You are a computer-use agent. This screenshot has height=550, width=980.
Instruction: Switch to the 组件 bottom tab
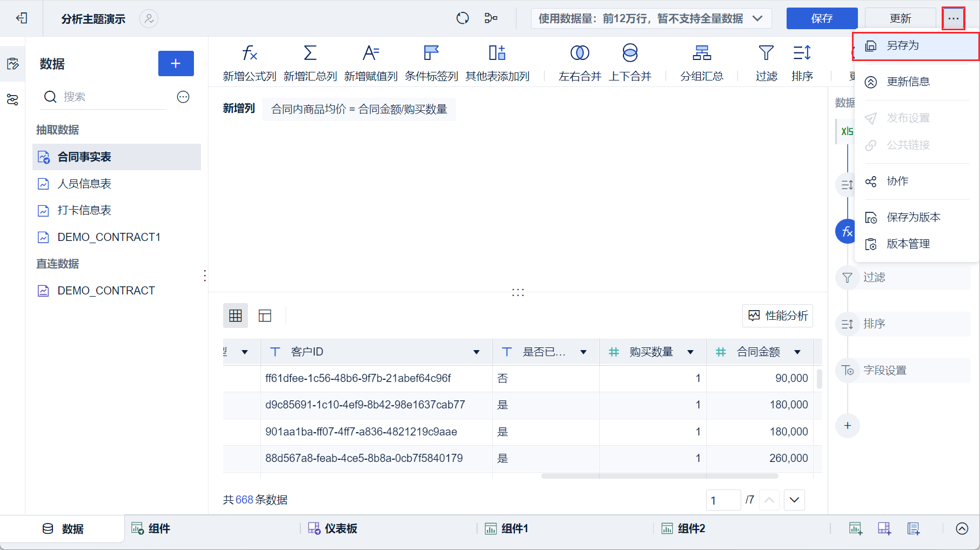[151, 529]
